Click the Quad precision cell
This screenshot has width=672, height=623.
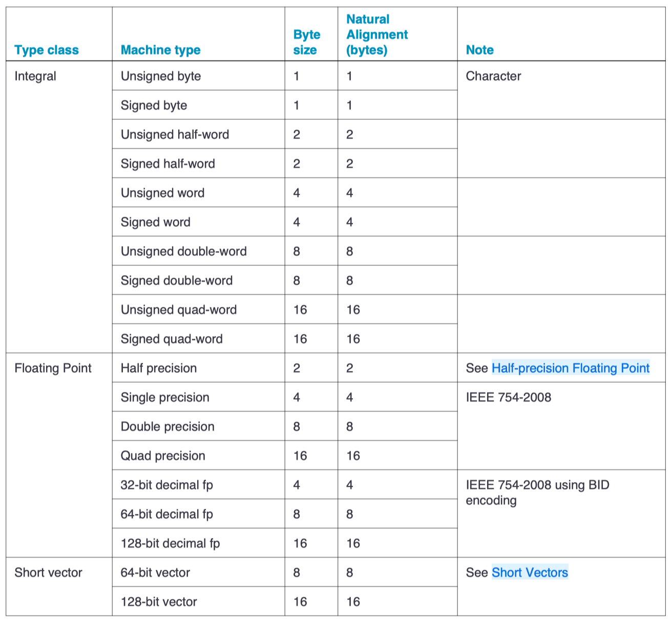[163, 456]
